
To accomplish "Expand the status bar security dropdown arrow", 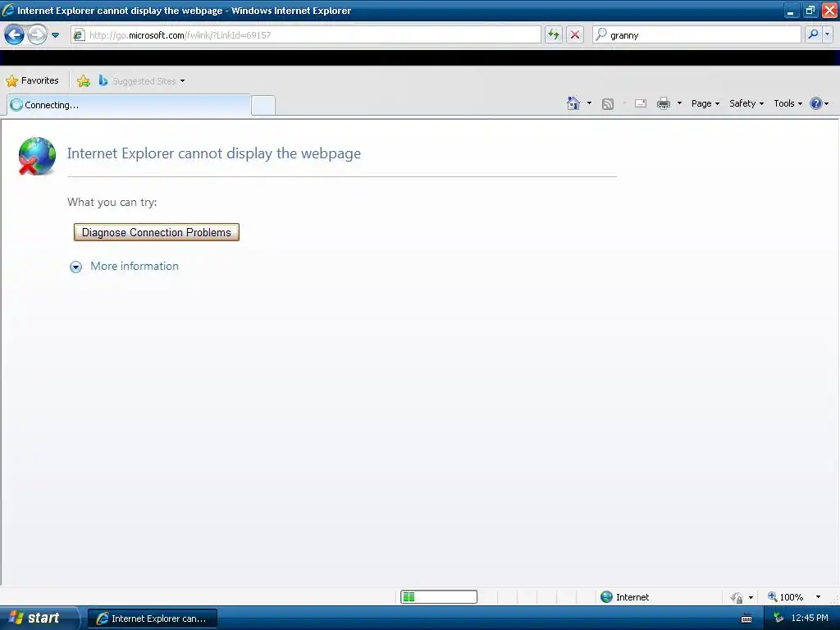I will tap(751, 597).
